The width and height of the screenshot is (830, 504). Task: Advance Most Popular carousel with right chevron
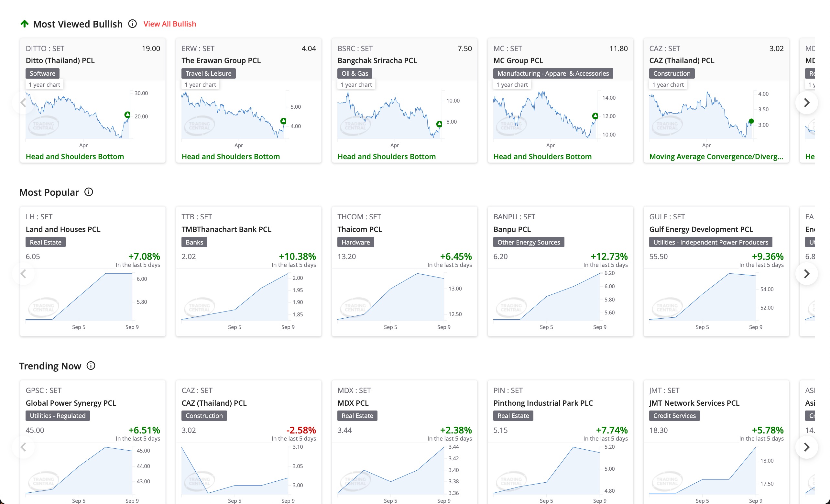pos(807,274)
